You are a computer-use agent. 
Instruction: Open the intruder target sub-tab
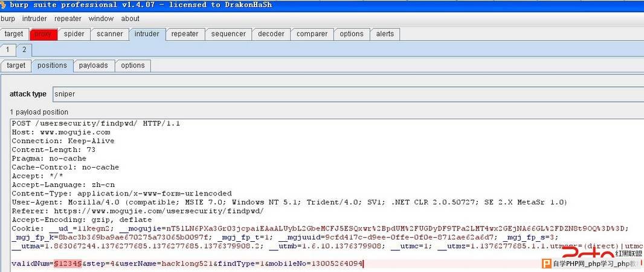coord(16,65)
